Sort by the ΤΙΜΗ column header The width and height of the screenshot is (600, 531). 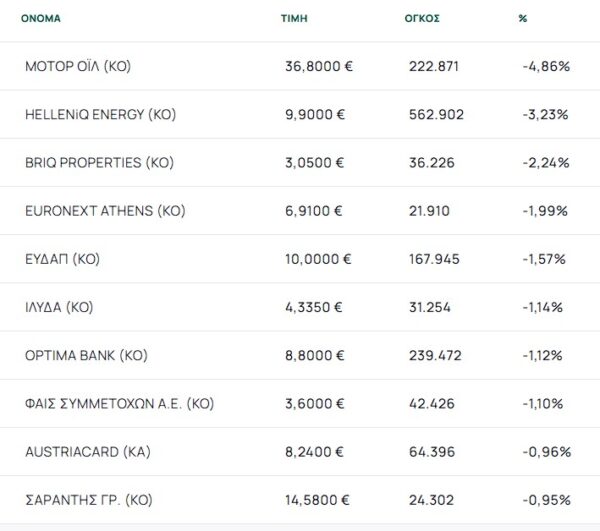[x=294, y=18]
